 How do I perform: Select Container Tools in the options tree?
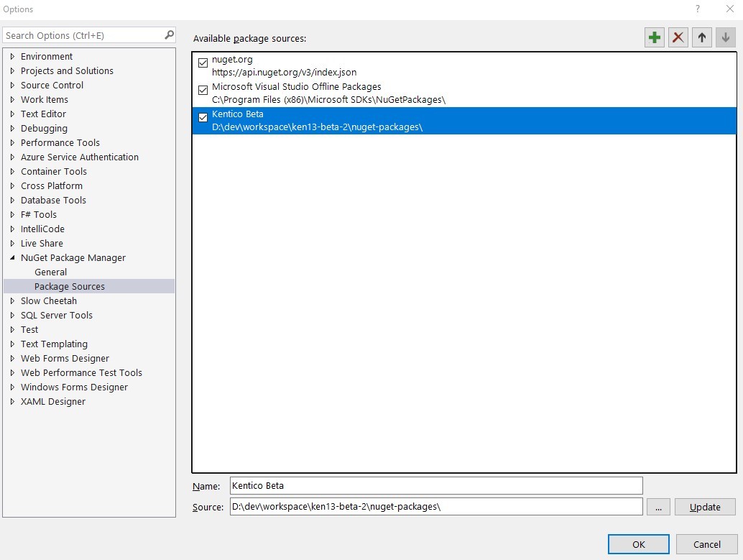54,171
